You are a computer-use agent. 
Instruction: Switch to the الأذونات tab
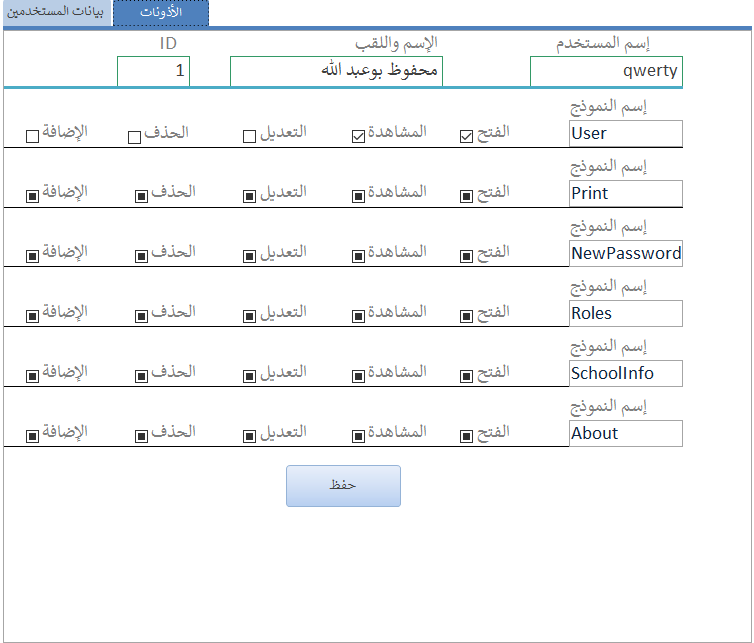coord(161,13)
